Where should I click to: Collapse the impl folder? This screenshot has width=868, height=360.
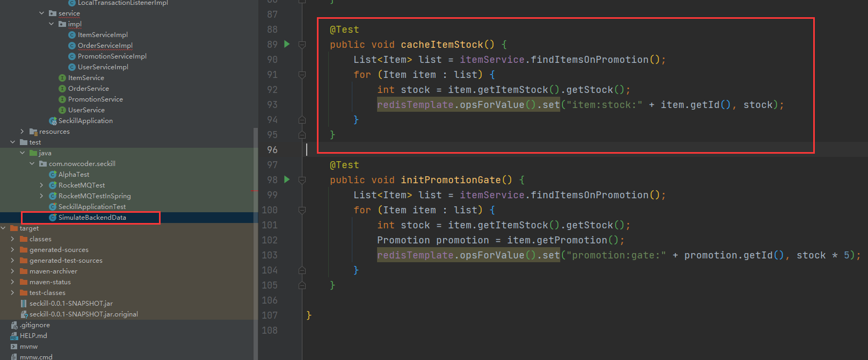pyautogui.click(x=52, y=24)
